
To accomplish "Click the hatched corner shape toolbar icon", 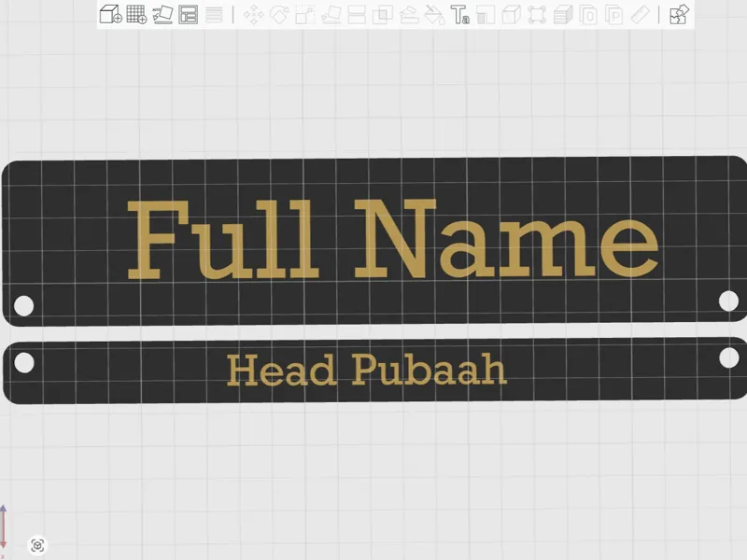I will (486, 14).
